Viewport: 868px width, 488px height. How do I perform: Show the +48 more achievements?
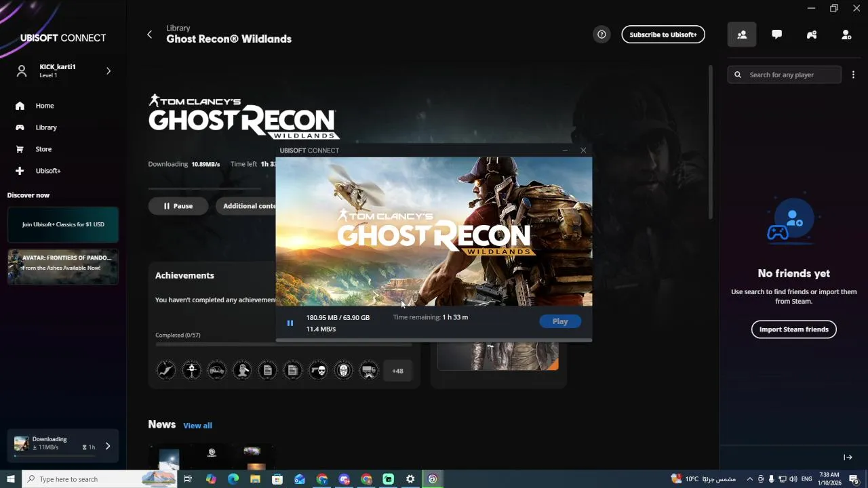point(397,371)
